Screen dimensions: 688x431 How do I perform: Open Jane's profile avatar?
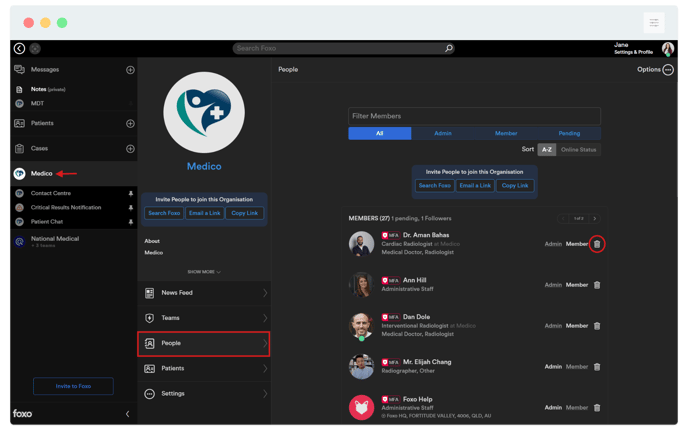pyautogui.click(x=668, y=49)
